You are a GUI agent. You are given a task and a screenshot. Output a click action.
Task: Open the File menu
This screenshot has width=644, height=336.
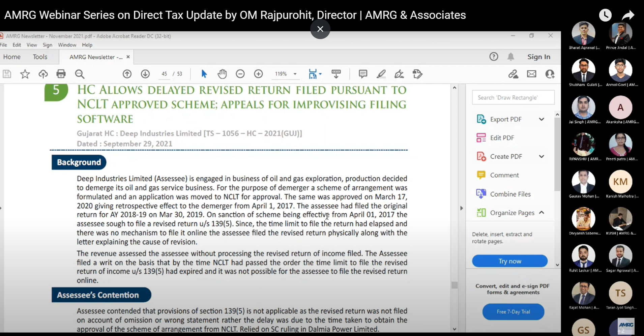(x=3, y=45)
